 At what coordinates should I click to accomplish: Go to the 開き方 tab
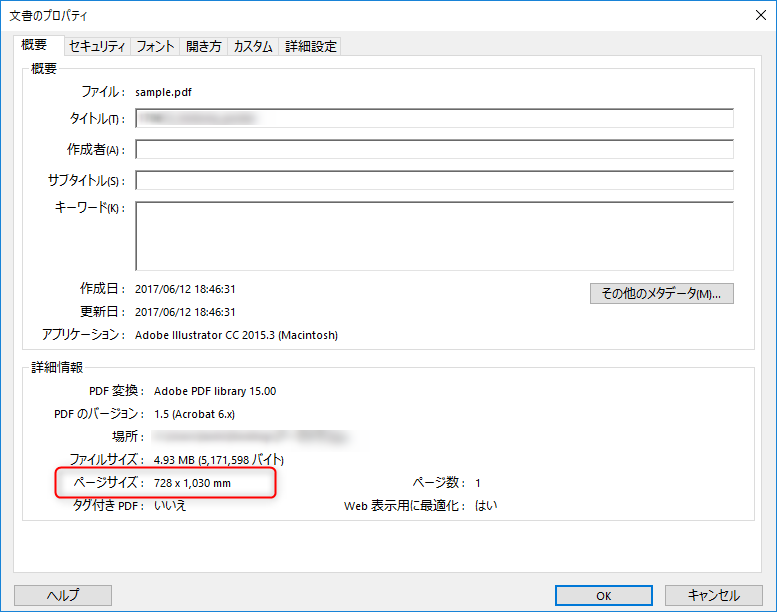(x=204, y=46)
